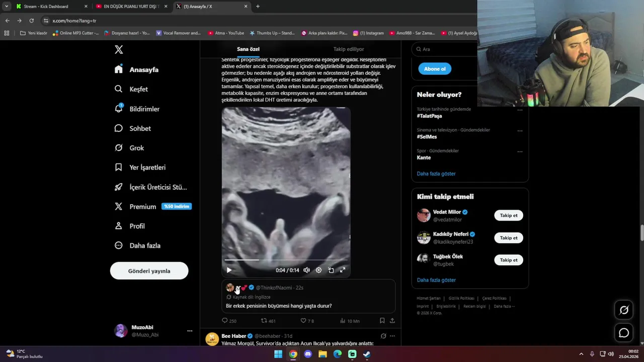This screenshot has width=644, height=362.
Task: Open Anasayfa home in sidebar
Action: click(136, 69)
